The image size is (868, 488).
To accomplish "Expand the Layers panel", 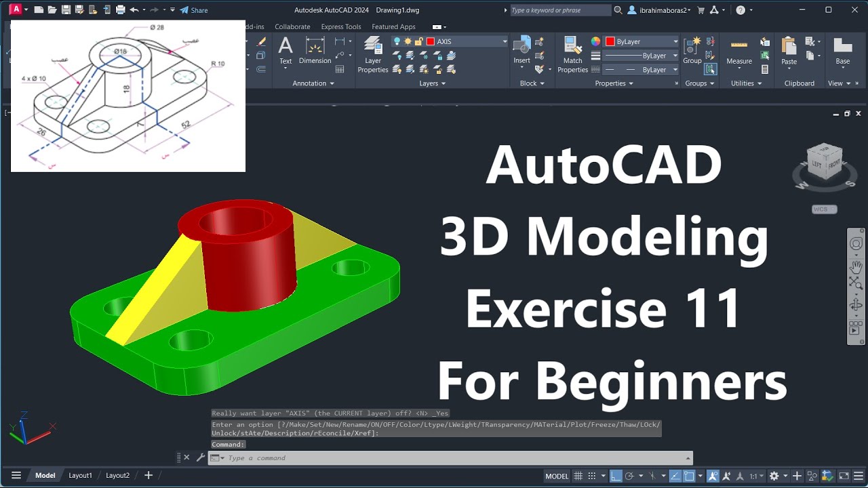I will (x=432, y=83).
